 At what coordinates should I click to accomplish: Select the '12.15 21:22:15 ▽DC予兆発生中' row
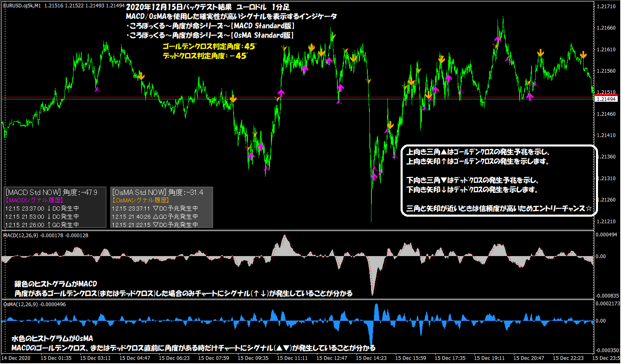coord(155,225)
